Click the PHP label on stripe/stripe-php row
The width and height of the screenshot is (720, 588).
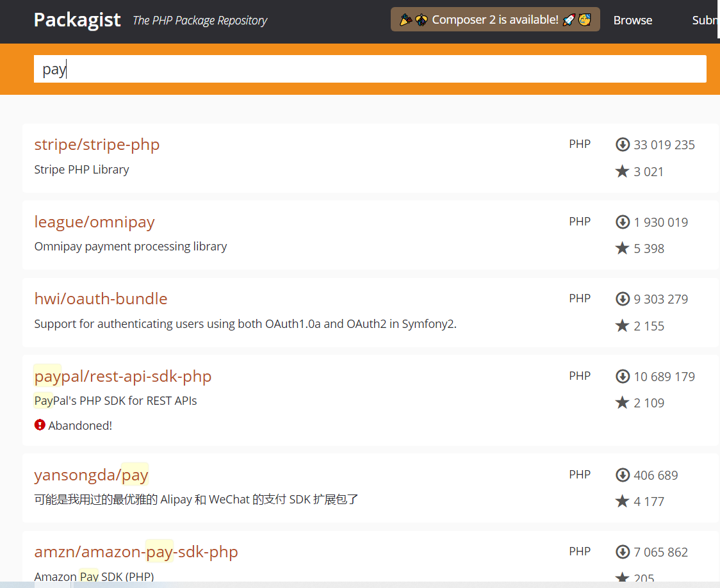pyautogui.click(x=580, y=144)
